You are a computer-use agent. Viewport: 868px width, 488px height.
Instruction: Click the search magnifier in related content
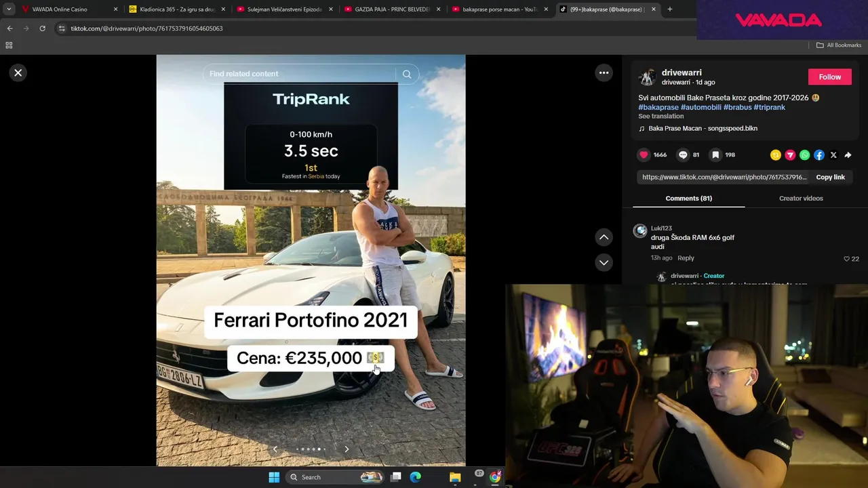[x=407, y=74]
